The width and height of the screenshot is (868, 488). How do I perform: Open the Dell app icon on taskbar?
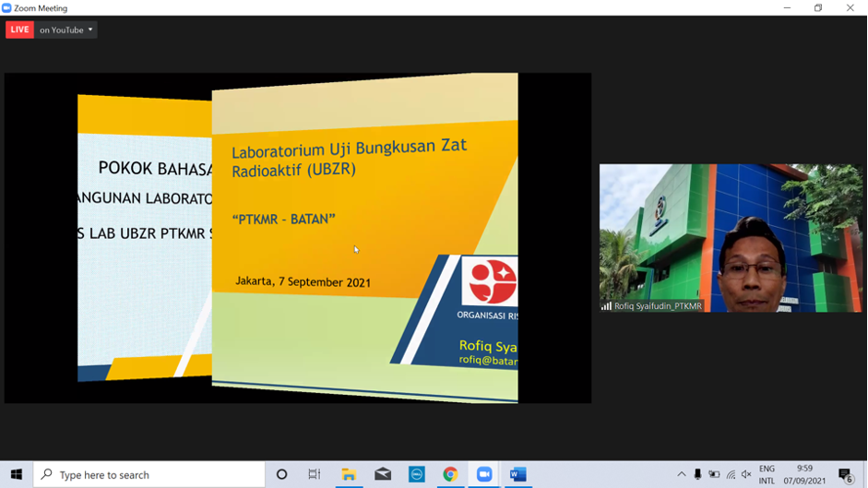point(416,475)
